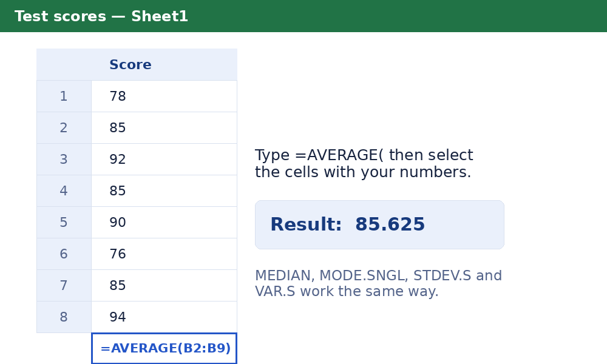Click the 'Type =AVERAGE(' instruction text
Image resolution: width=607 pixels, height=364 pixels.
point(364,164)
